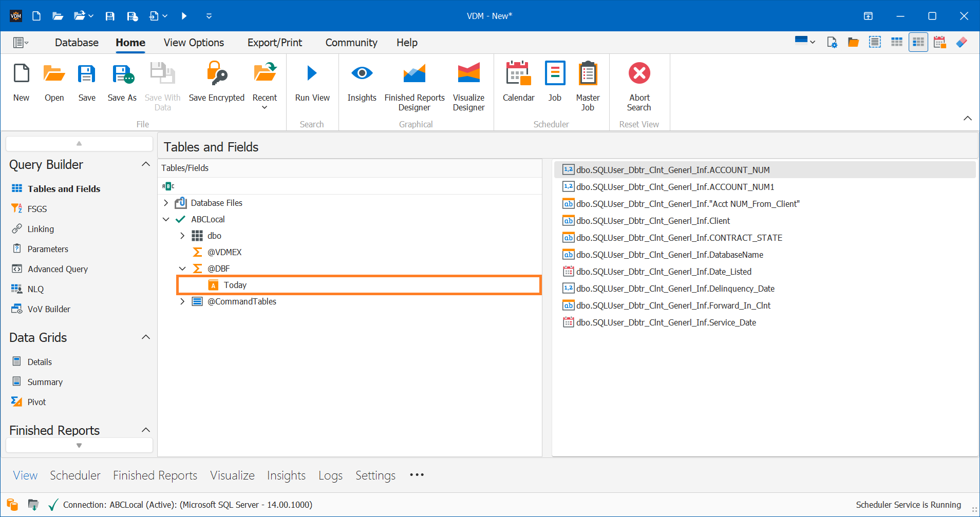The image size is (980, 517).
Task: Toggle the ABC filter icon under Tables/Fields
Action: pyautogui.click(x=168, y=186)
